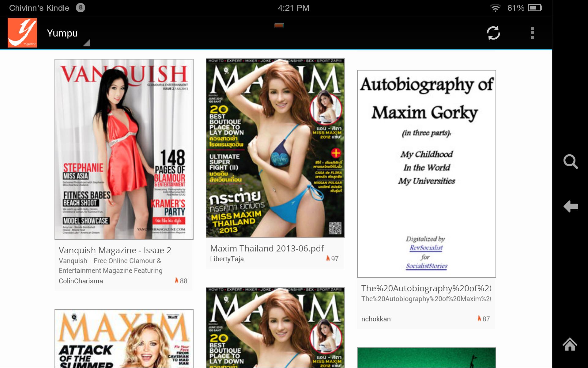Refresh the magazine feed
This screenshot has height=368, width=588.
[494, 33]
